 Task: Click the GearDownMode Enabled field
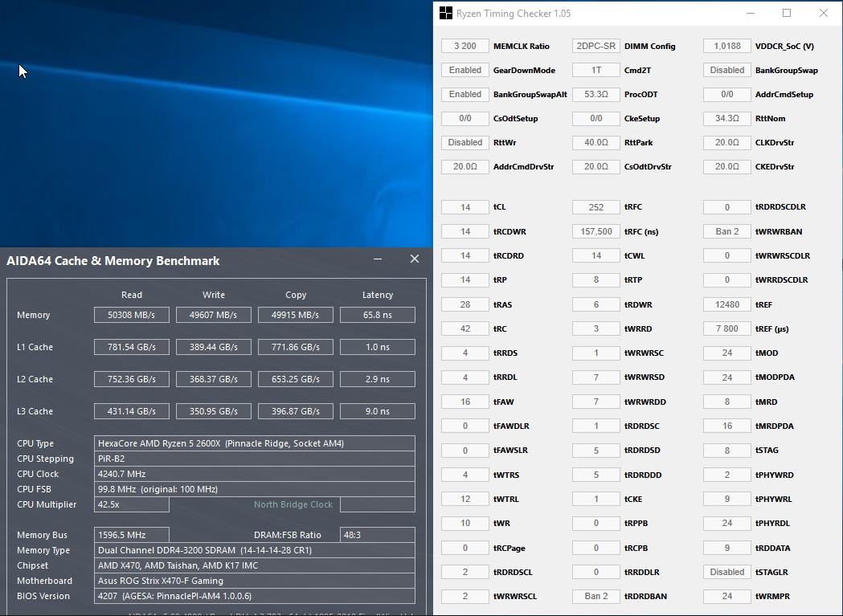point(465,71)
